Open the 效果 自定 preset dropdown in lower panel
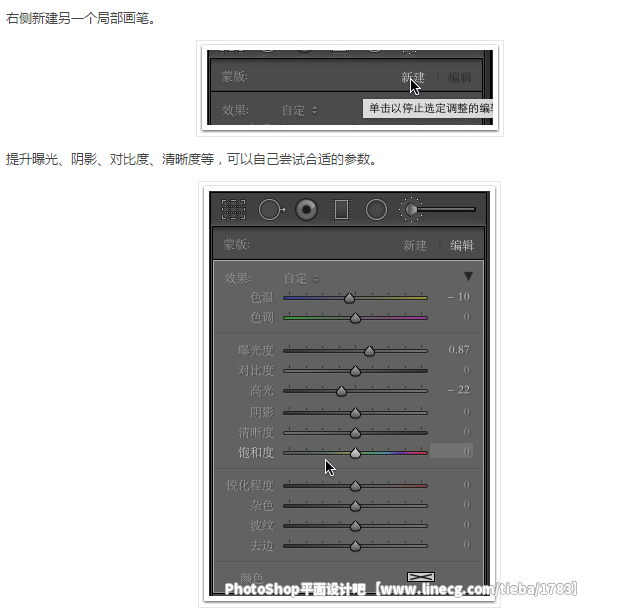633x608 pixels. pyautogui.click(x=301, y=279)
